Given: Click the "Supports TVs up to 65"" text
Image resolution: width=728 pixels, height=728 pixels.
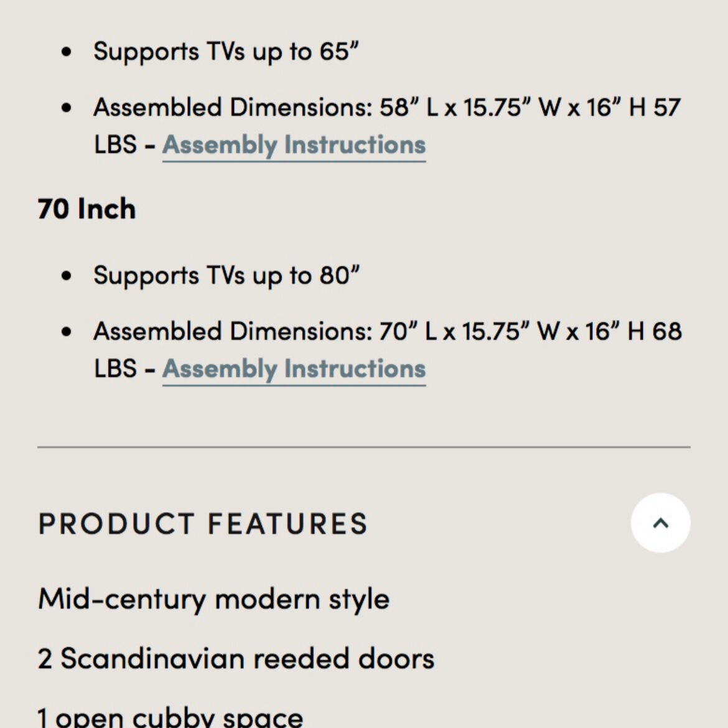Looking at the screenshot, I should point(226,52).
